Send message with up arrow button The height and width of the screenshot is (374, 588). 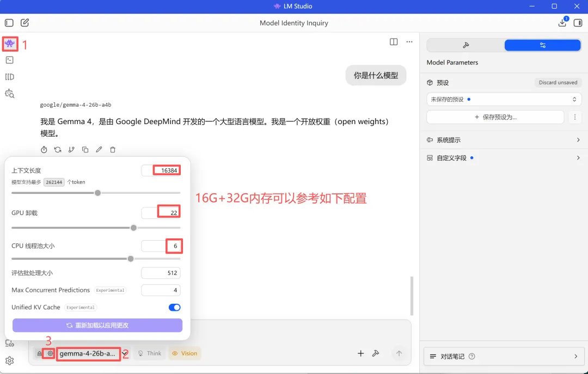coord(399,353)
